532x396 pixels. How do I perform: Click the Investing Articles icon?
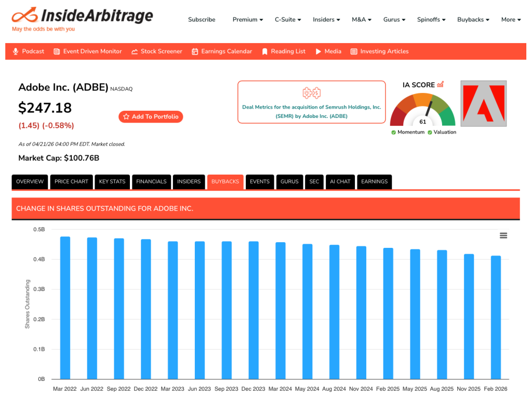(354, 51)
